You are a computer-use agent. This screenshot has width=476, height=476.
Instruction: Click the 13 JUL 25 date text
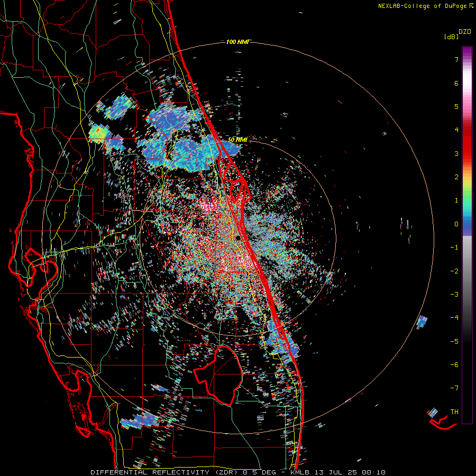tap(337, 472)
